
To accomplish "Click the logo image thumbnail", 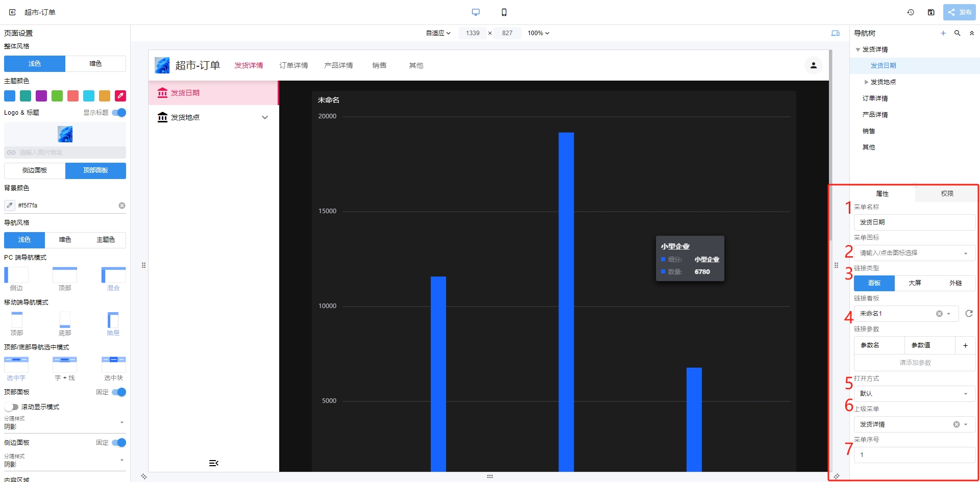I will pyautogui.click(x=65, y=134).
